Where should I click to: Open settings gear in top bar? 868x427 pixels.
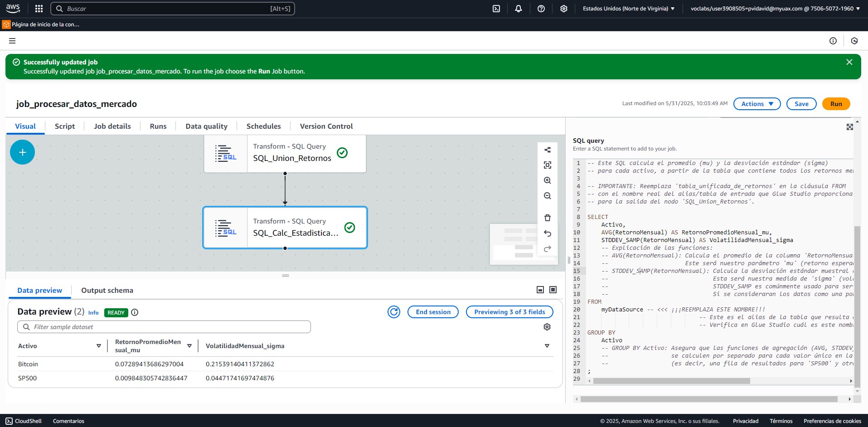coord(564,9)
